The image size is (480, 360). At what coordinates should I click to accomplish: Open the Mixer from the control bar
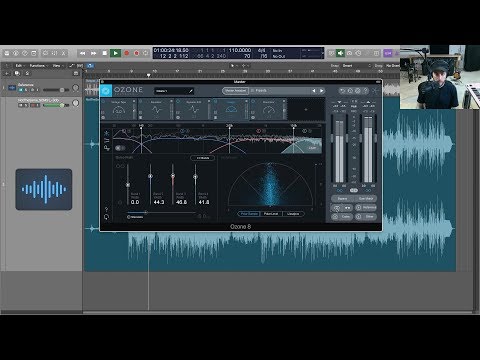pos(55,53)
